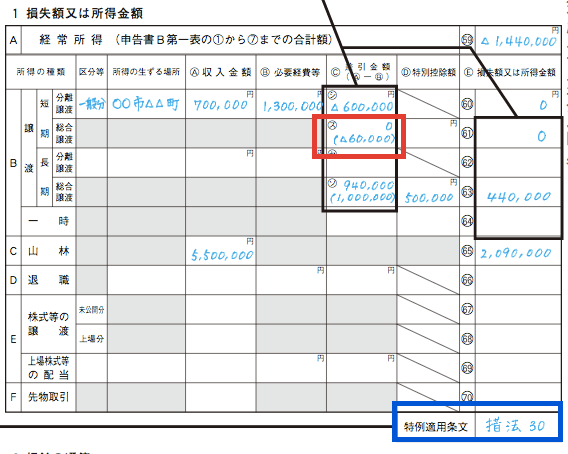
Task: Click the 先物取引 row label
Action: point(49,397)
